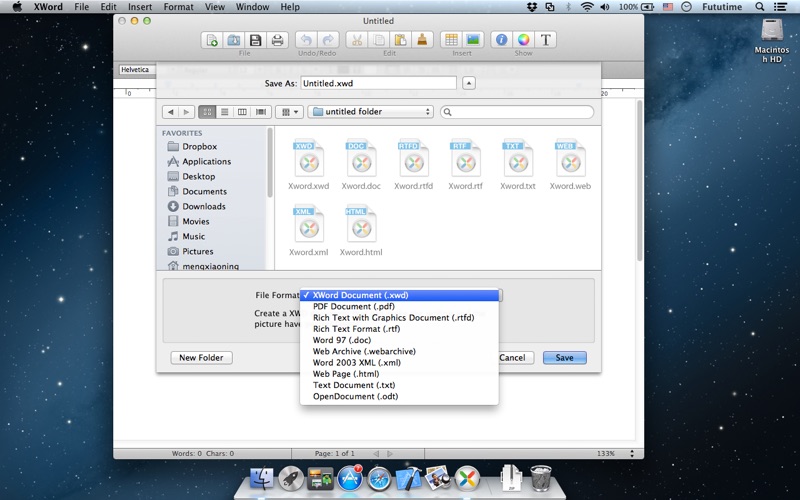Click the New document toolbar icon
This screenshot has width=800, height=500.
coord(212,40)
